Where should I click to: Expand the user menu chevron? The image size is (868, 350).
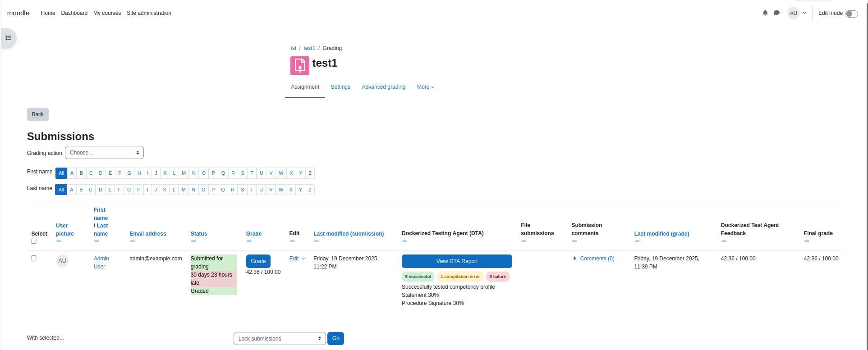pyautogui.click(x=804, y=13)
